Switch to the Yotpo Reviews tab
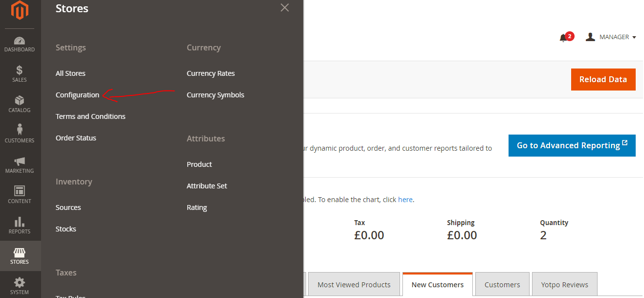This screenshot has width=644, height=298. pyautogui.click(x=564, y=285)
